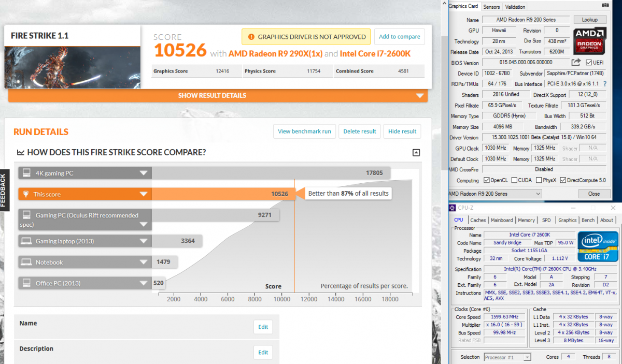
Task: Collapse the score comparison section toggle
Action: [x=416, y=152]
